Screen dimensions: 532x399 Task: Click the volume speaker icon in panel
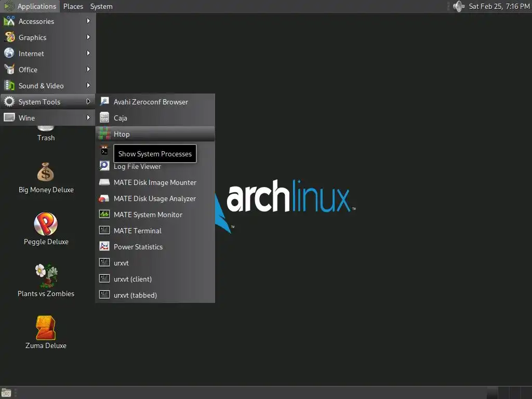tap(459, 6)
